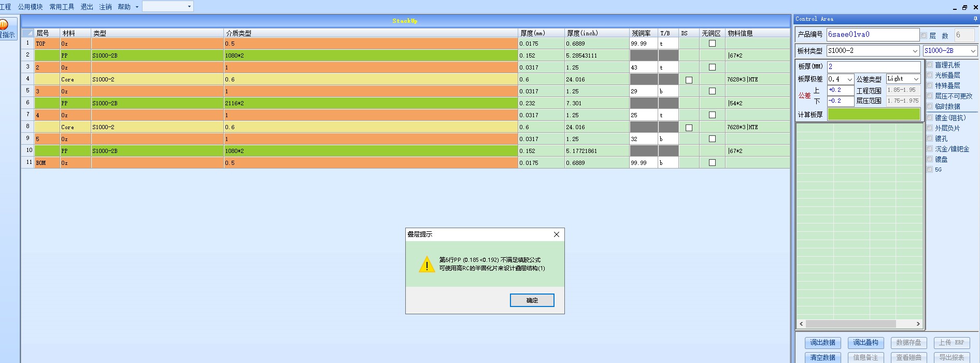Click the 调出叠构 button

(x=865, y=343)
